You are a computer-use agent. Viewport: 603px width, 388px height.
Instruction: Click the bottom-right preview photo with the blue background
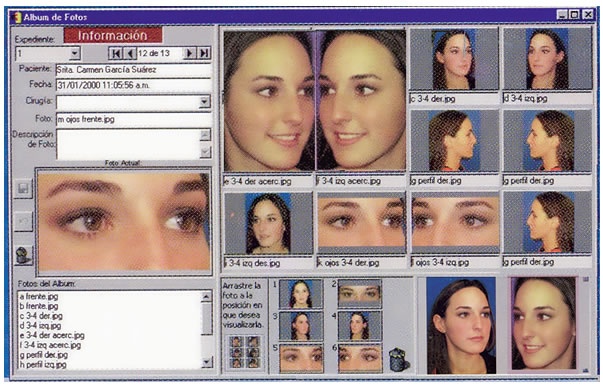461,325
